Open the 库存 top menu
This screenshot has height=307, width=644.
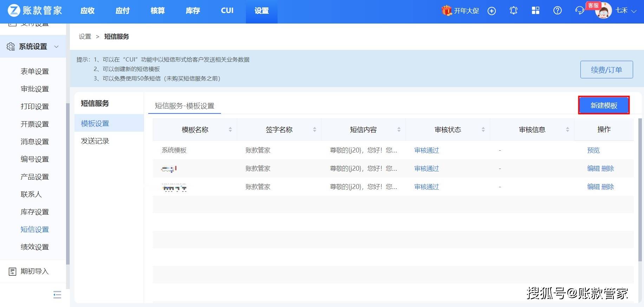193,11
